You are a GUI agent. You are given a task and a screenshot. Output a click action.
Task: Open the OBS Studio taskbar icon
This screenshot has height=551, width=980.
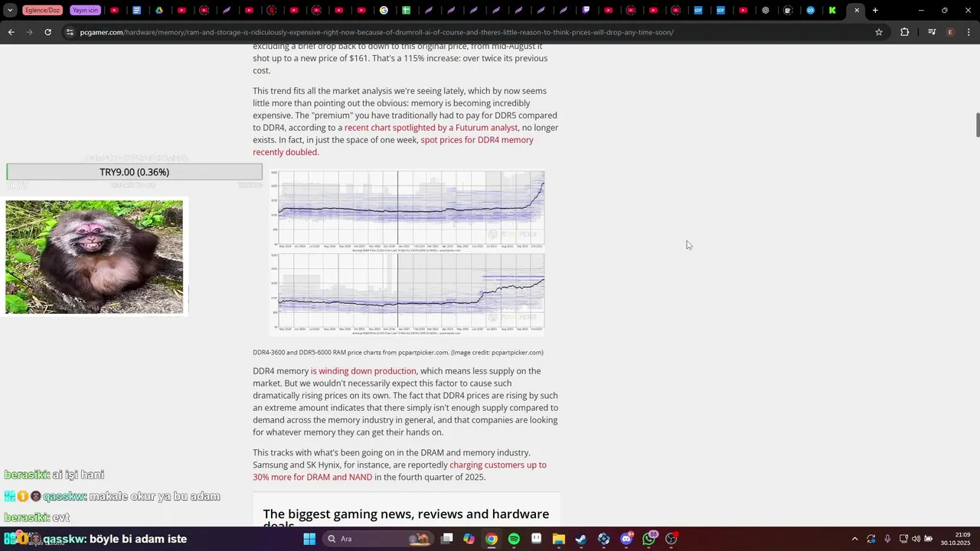tap(671, 539)
